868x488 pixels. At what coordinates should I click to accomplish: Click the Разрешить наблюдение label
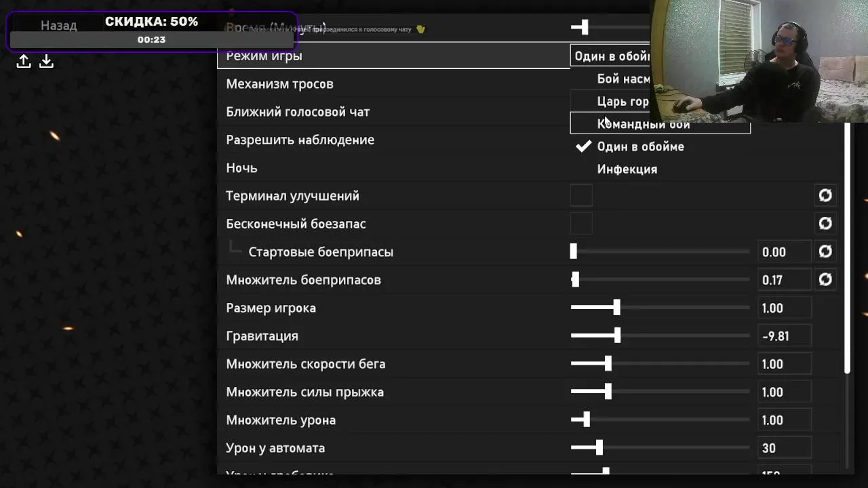[x=300, y=140]
